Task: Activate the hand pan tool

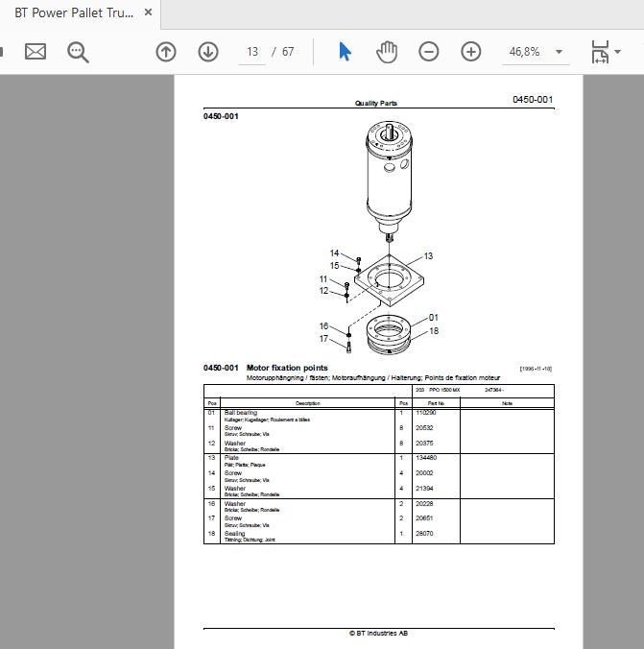Action: [x=387, y=52]
